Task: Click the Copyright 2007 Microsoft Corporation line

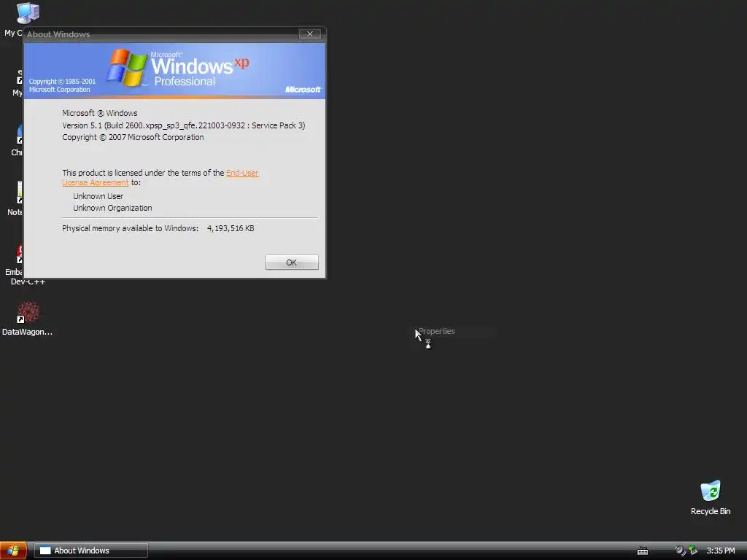Action: coord(133,137)
